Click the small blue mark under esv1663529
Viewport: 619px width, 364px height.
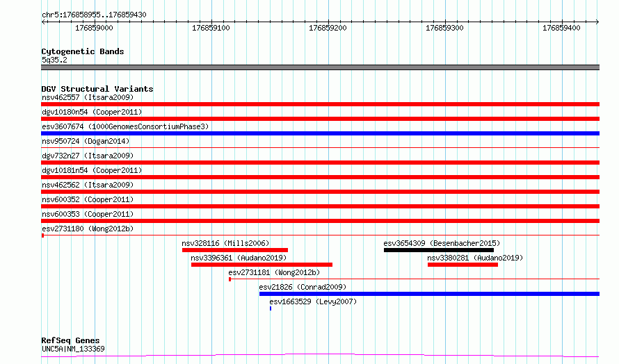coord(271,308)
